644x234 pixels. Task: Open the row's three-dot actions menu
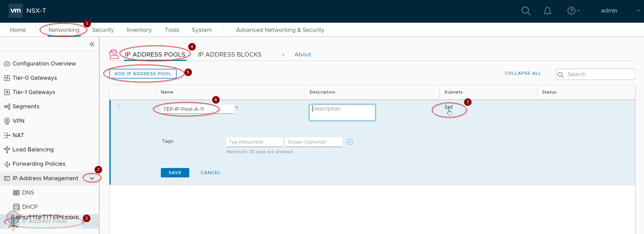click(x=119, y=107)
